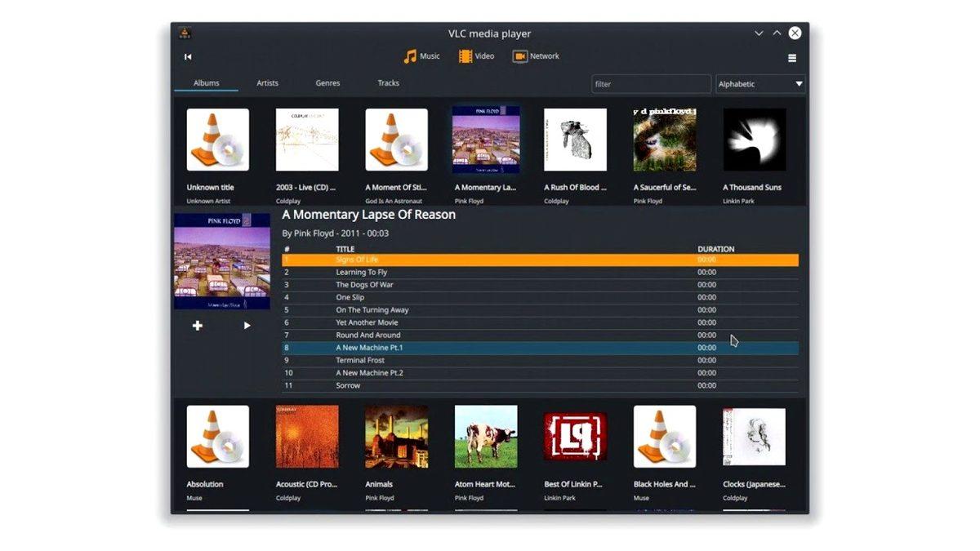Open the Alphabetic sorting dropdown
Screen dimensions: 980x551
(759, 83)
